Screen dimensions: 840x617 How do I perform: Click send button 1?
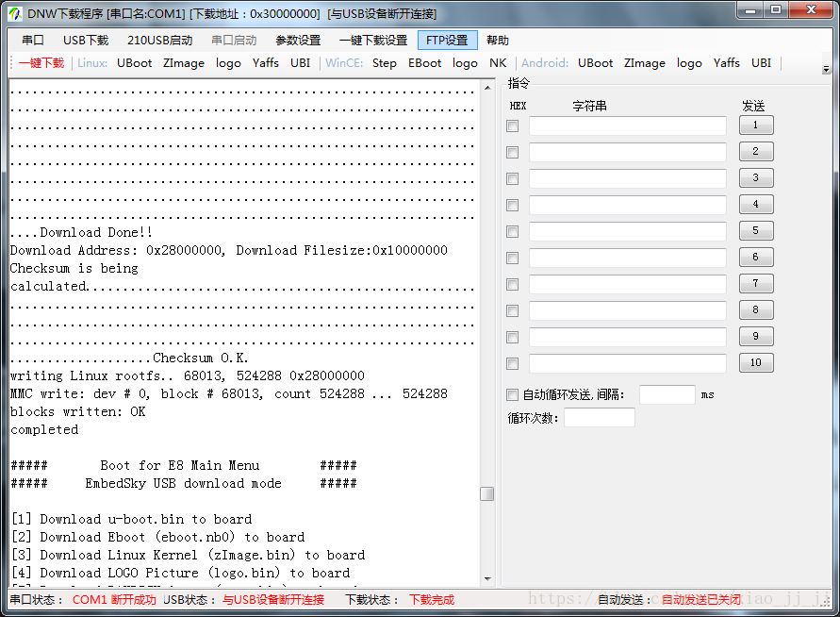click(x=756, y=125)
